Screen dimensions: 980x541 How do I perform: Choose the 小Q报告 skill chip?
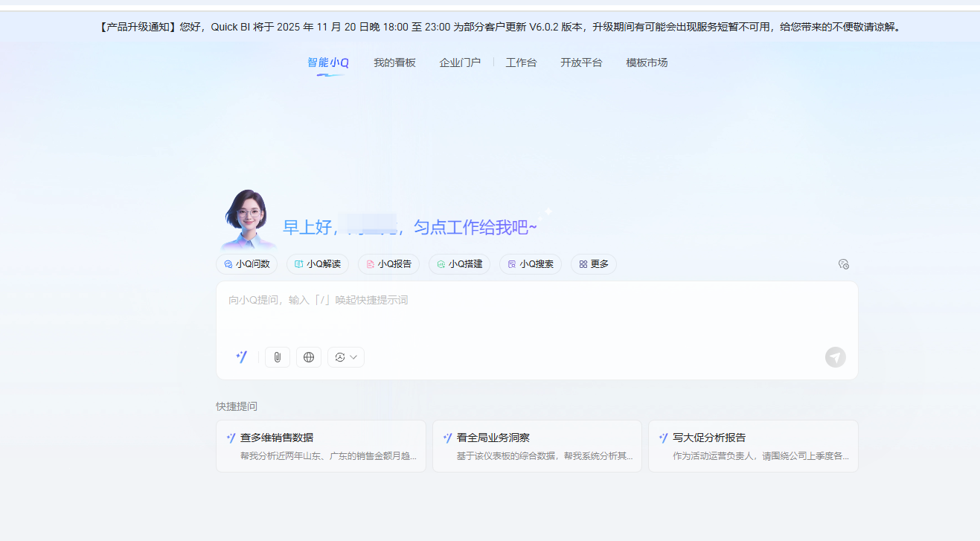tap(388, 264)
